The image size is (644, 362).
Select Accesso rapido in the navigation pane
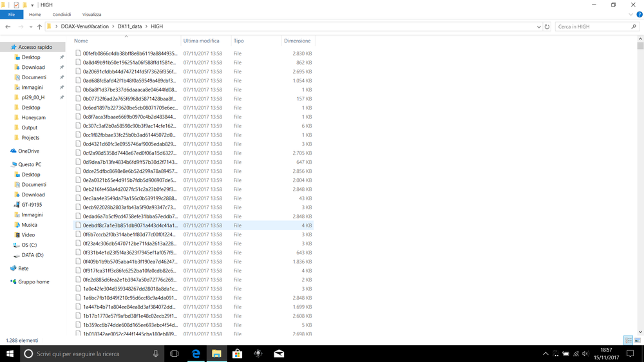(x=32, y=47)
